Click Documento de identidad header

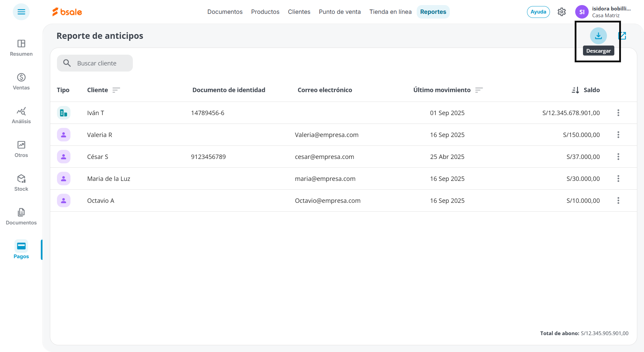point(229,90)
